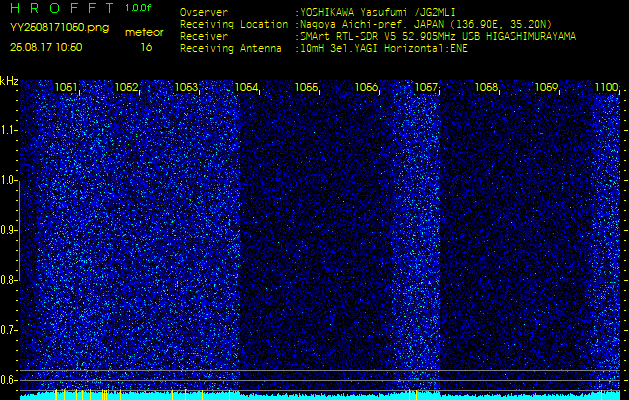Click time marker 1059
Image resolution: width=629 pixels, height=400 pixels.
[x=546, y=87]
